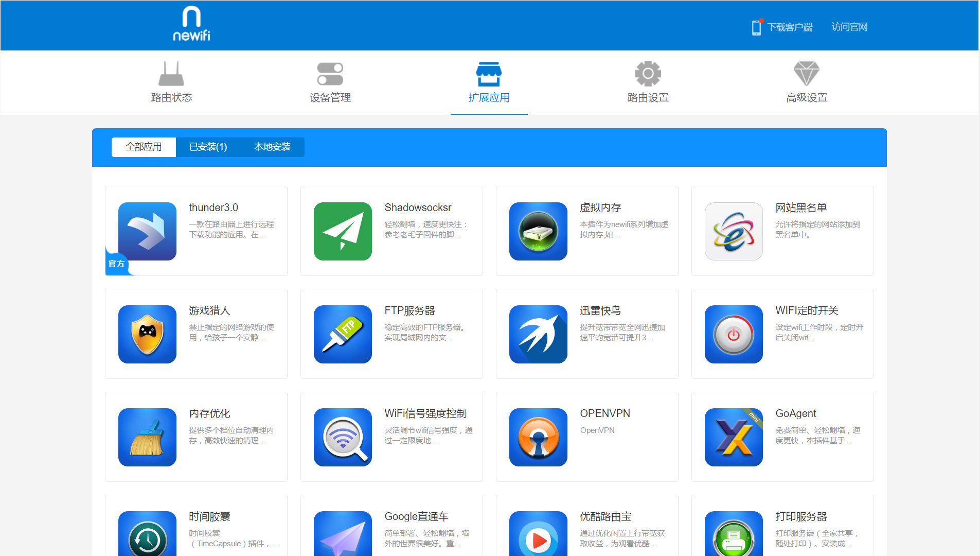Click the 时间胶囊 title text
Image resolution: width=980 pixels, height=556 pixels.
point(209,516)
